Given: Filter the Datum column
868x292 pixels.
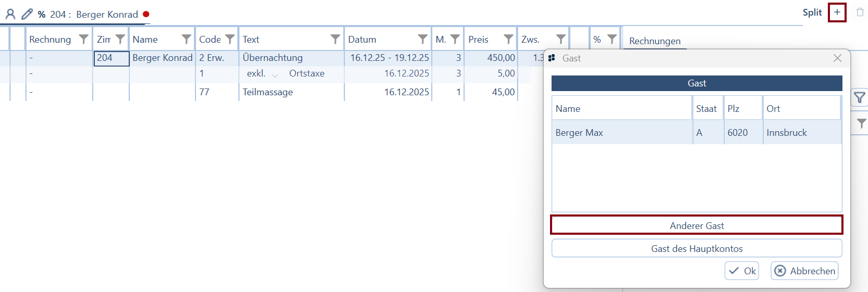Looking at the screenshot, I should 422,39.
